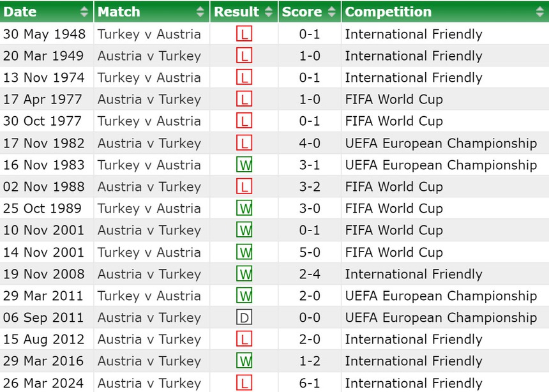Click the draw icon for 06 Sep 2011

click(x=244, y=317)
